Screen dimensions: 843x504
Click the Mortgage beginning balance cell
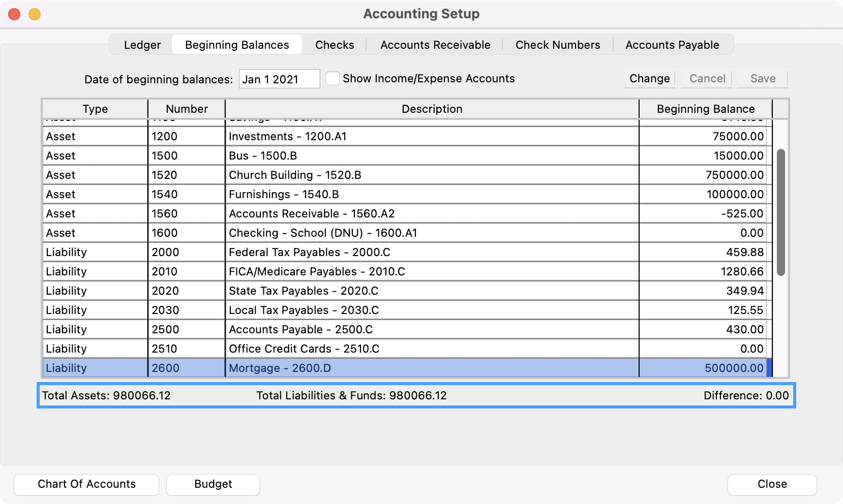[705, 368]
